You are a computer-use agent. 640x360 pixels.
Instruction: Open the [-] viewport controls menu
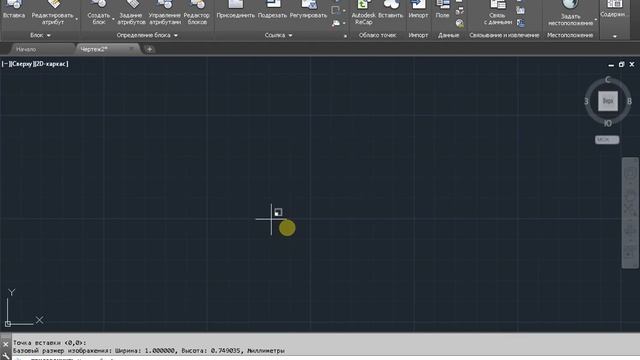(x=5, y=64)
